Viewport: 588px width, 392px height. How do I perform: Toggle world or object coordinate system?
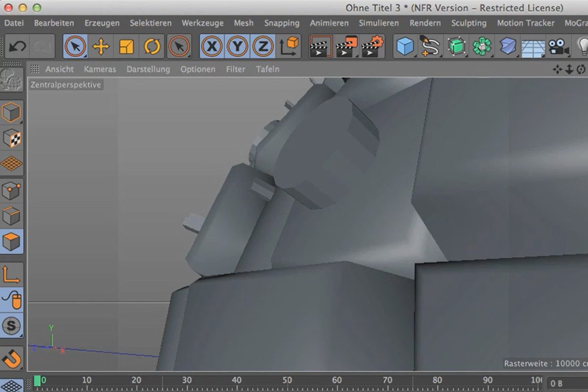(289, 47)
